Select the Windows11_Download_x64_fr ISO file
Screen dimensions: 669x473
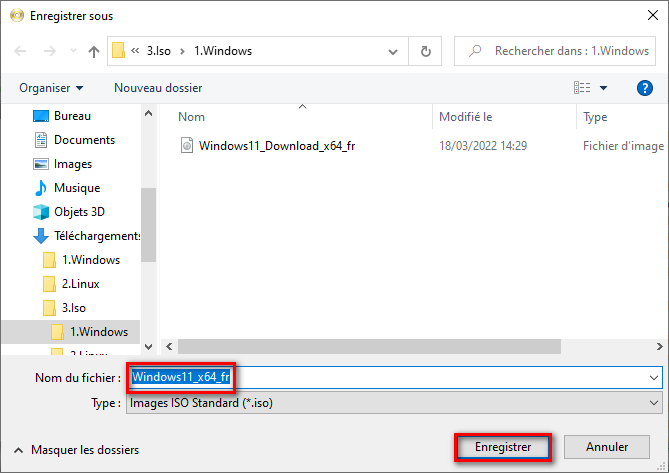point(277,146)
